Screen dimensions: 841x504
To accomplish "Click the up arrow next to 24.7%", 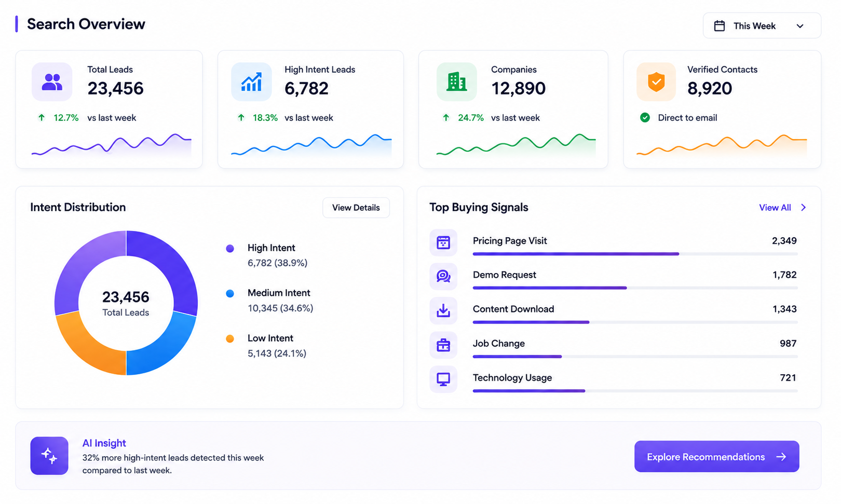I will (x=446, y=118).
